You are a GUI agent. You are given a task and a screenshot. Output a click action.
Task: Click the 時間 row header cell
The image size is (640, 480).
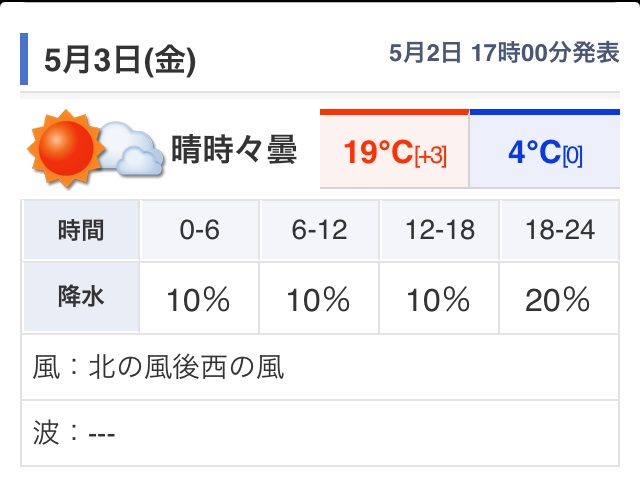coord(81,230)
